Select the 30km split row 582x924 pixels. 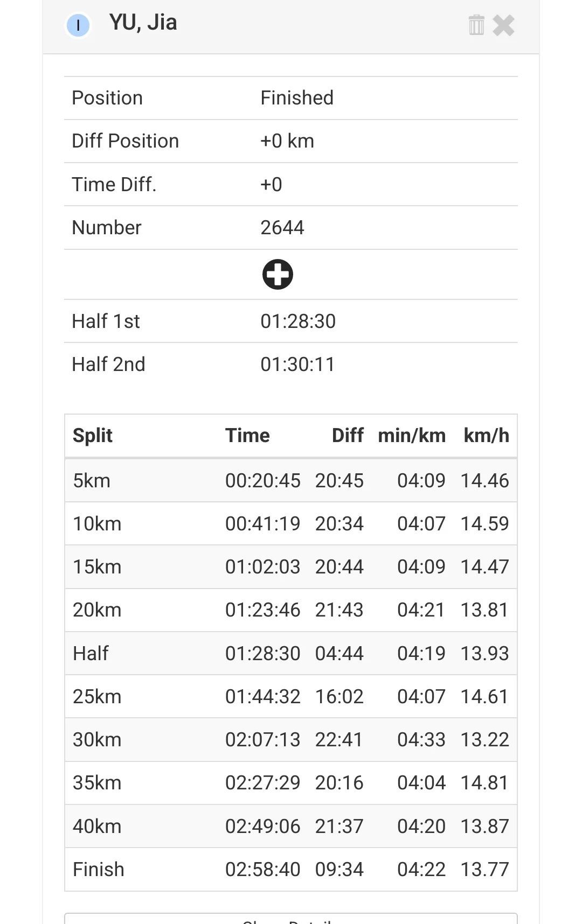(x=291, y=740)
